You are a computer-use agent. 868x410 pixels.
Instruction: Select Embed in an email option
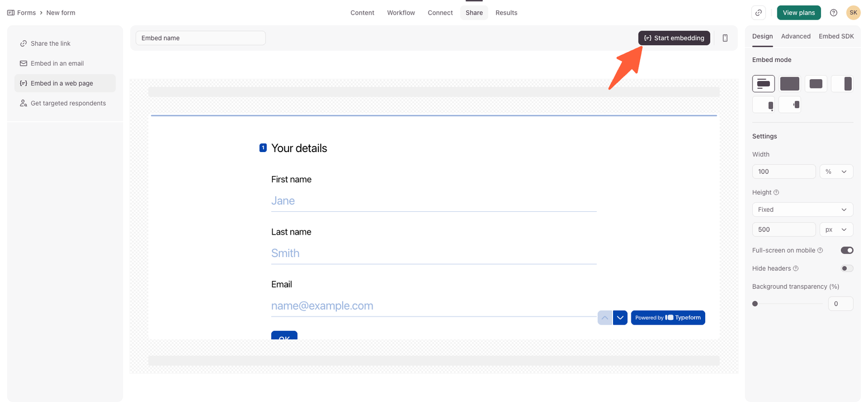(x=65, y=64)
